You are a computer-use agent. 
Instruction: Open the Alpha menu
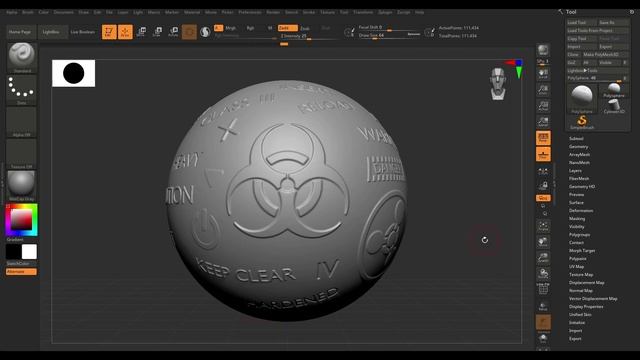pyautogui.click(x=12, y=12)
